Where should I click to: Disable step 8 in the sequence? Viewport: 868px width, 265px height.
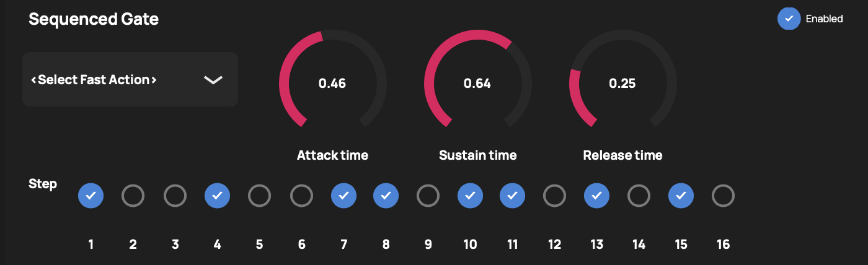coord(386,196)
